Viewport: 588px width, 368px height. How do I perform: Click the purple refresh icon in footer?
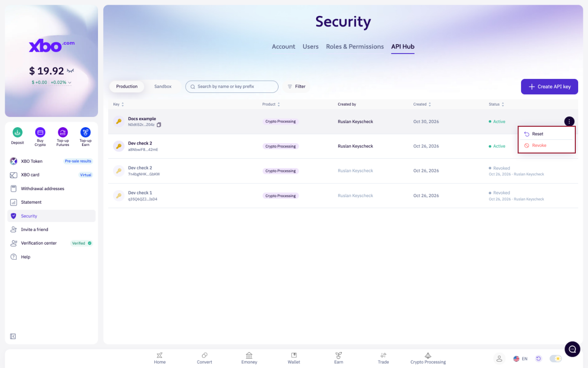click(539, 359)
